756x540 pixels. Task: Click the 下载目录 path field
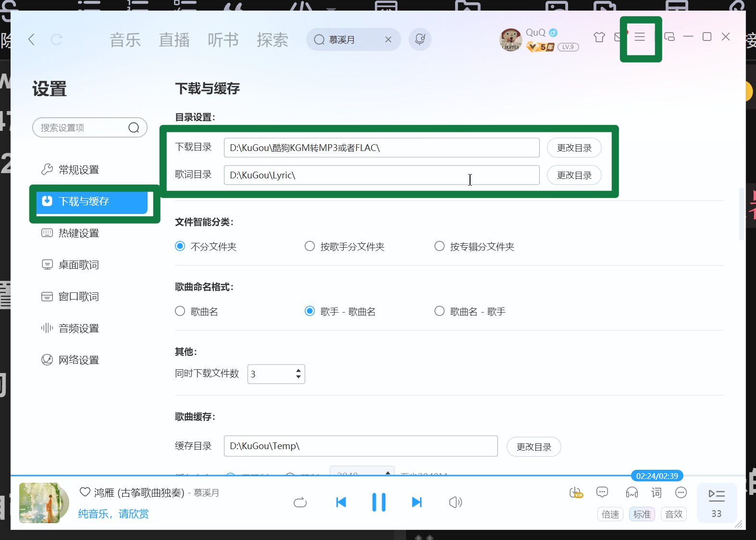382,148
